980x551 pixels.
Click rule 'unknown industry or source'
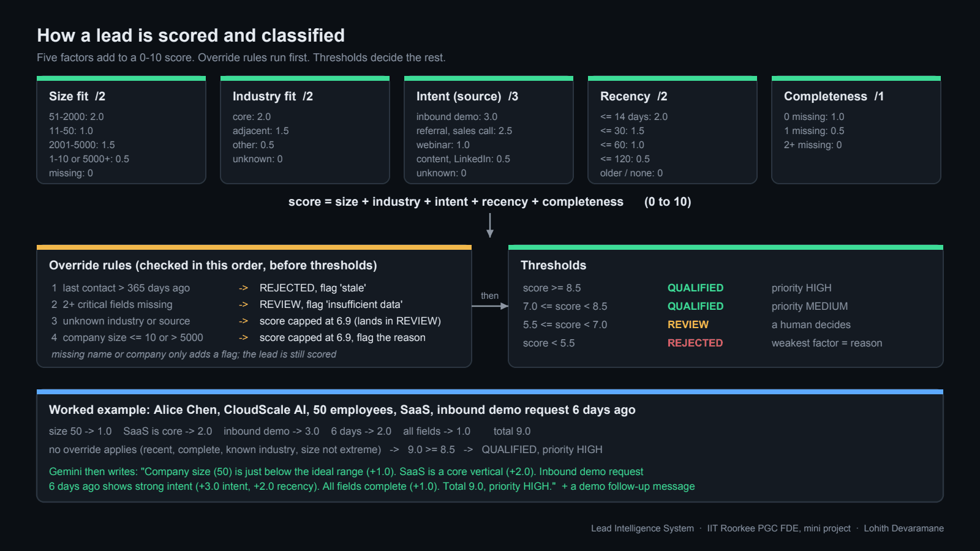tap(126, 321)
